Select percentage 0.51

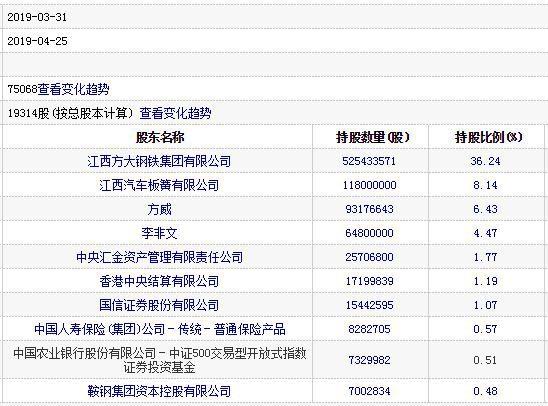pyautogui.click(x=485, y=360)
